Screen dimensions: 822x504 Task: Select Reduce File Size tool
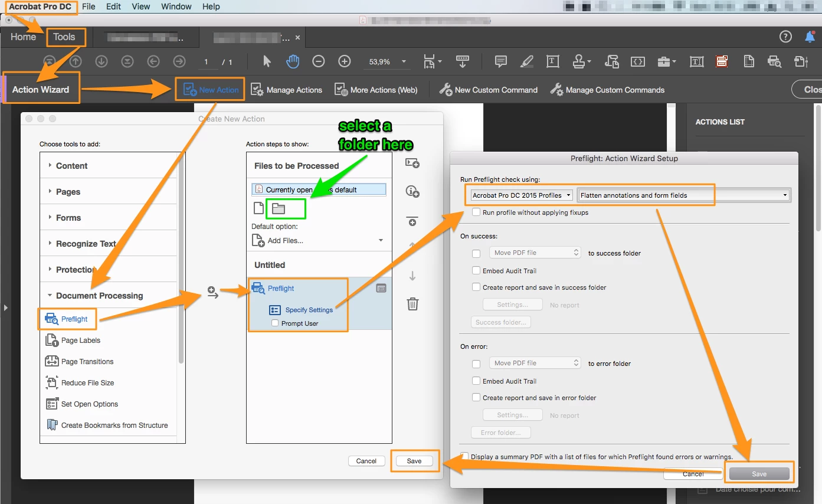tap(80, 383)
